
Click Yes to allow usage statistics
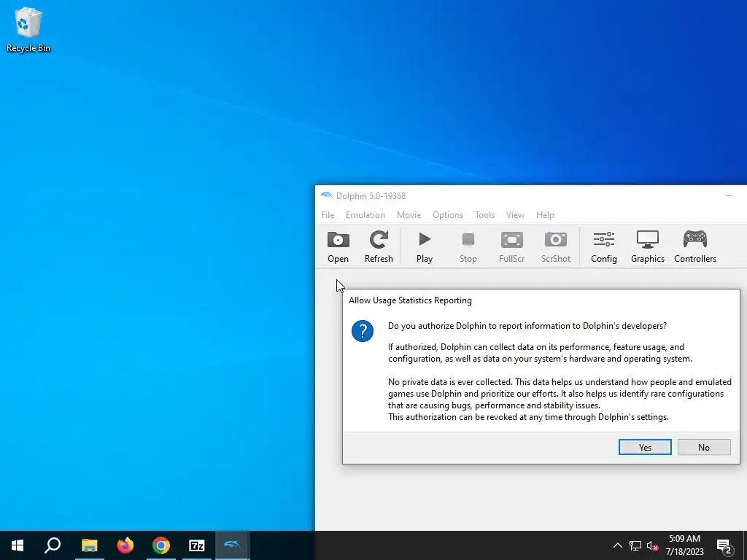click(x=645, y=447)
